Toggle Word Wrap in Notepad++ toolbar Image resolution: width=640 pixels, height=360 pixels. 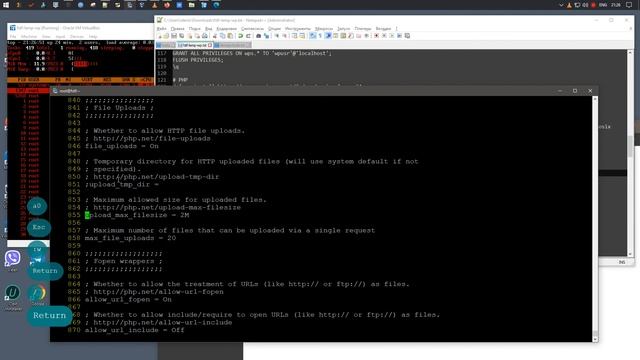tap(313, 36)
